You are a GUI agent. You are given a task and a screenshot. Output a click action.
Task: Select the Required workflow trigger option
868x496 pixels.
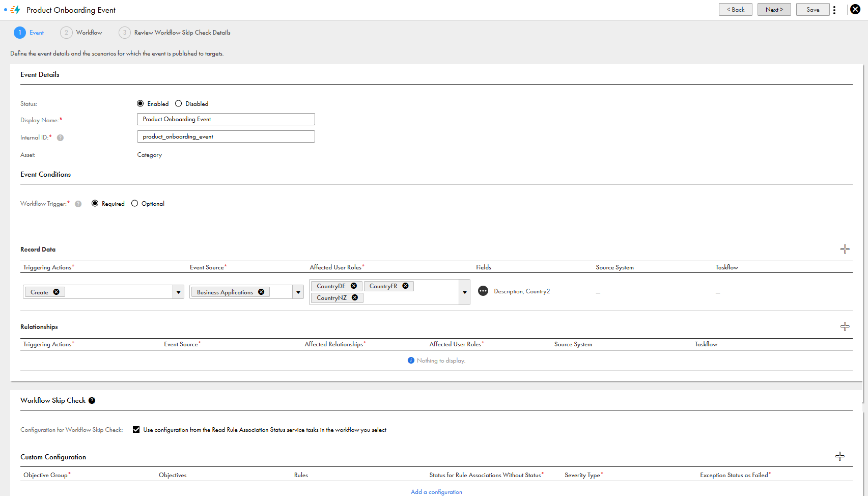point(95,203)
